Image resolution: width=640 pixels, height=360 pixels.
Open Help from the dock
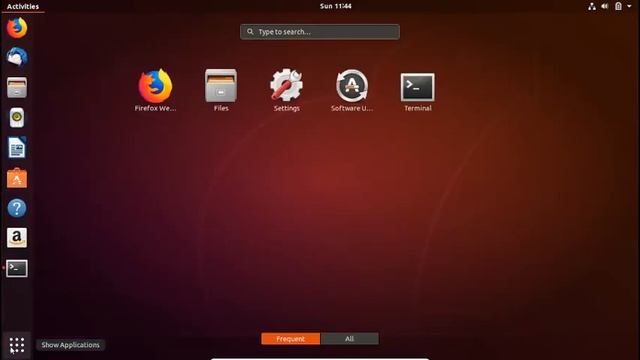click(17, 208)
